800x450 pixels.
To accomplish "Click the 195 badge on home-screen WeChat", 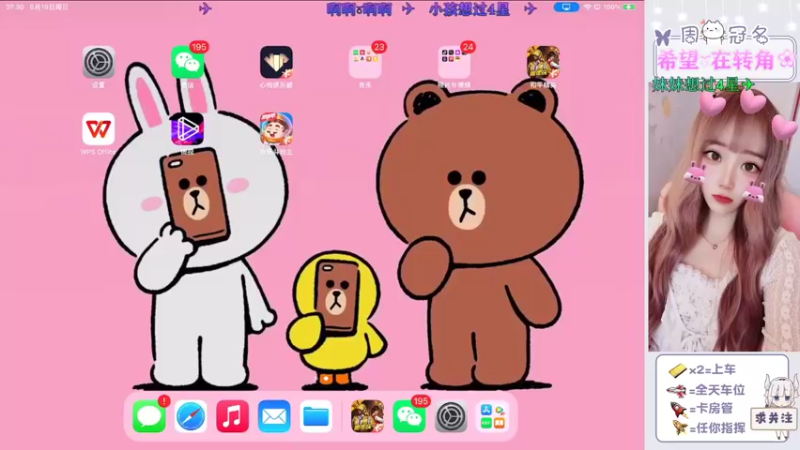I will 198,47.
